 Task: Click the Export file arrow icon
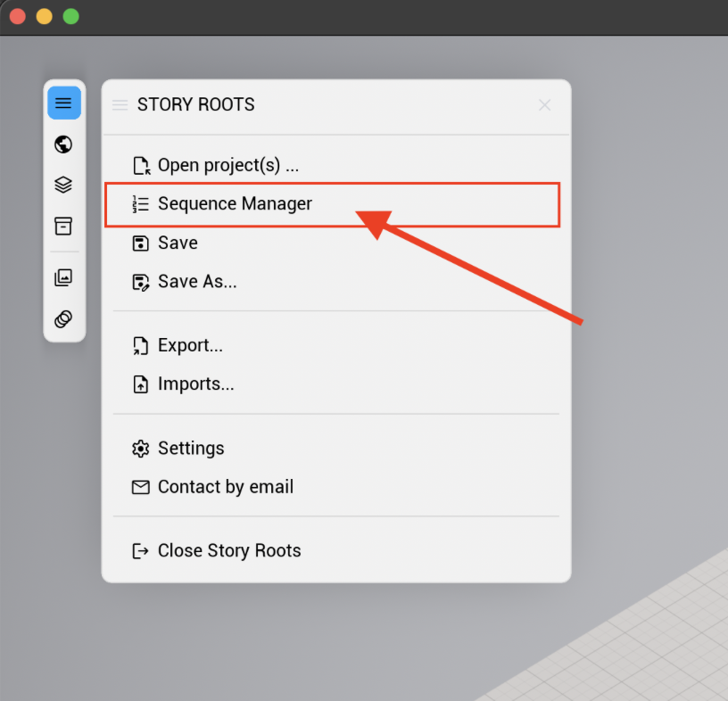141,346
